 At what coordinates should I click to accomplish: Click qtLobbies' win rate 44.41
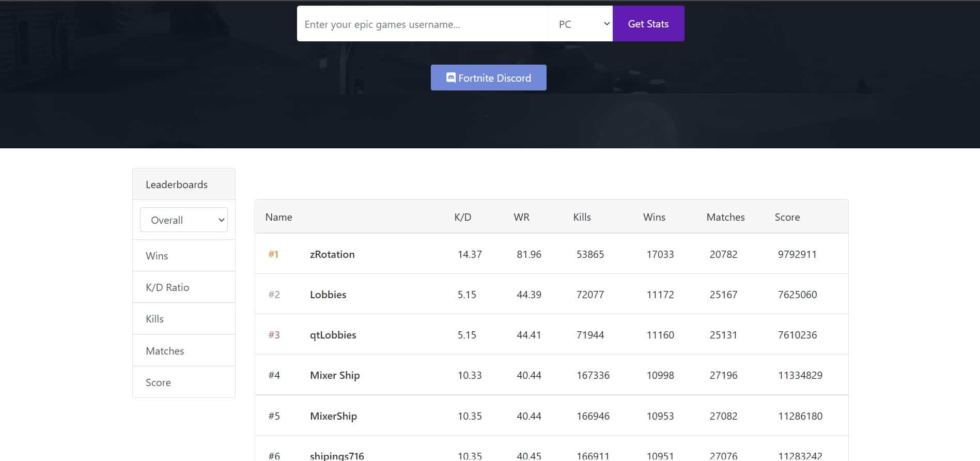[x=529, y=335]
